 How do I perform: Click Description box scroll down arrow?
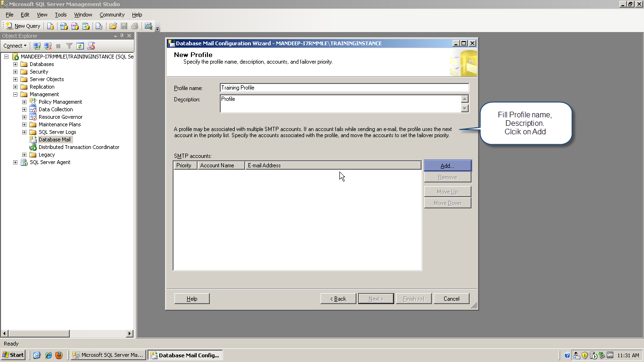point(465,108)
